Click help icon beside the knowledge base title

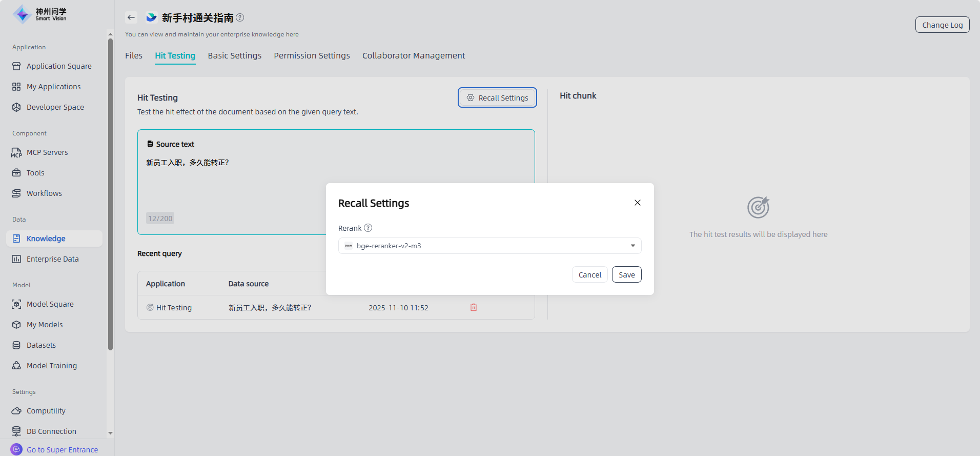click(x=240, y=17)
